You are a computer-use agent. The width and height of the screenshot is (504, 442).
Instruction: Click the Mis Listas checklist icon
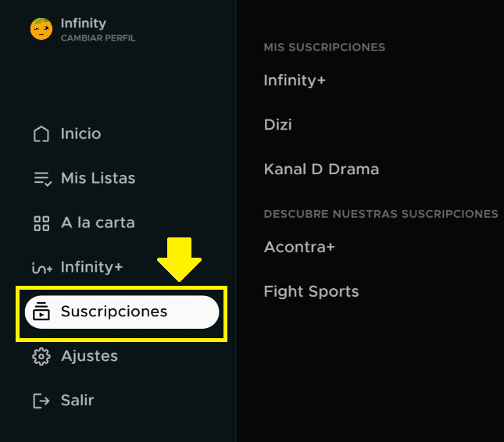(x=42, y=179)
